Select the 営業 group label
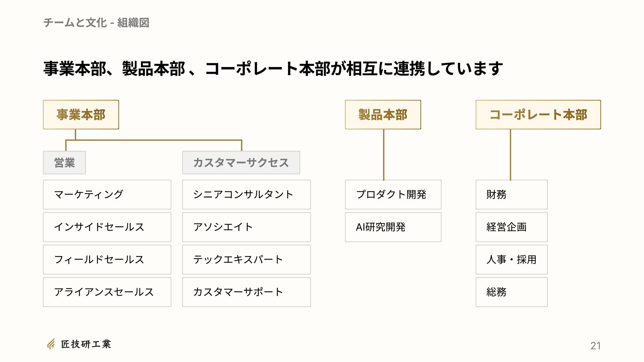Viewport: 644px width, 362px height. coord(64,163)
